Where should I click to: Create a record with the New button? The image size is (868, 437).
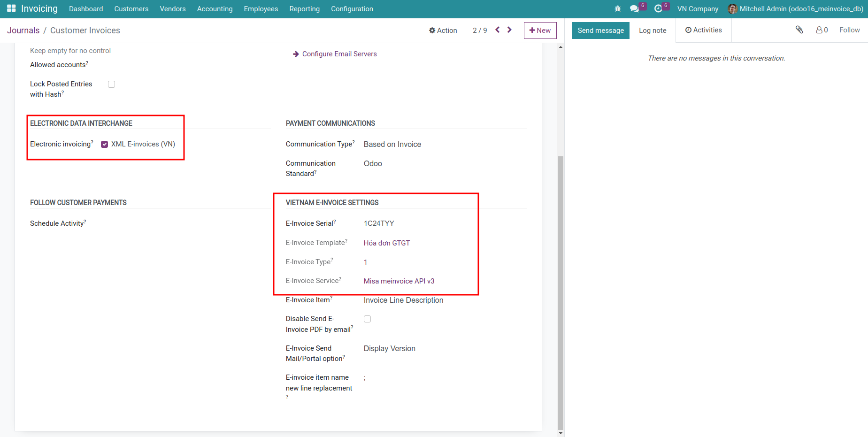coord(540,30)
